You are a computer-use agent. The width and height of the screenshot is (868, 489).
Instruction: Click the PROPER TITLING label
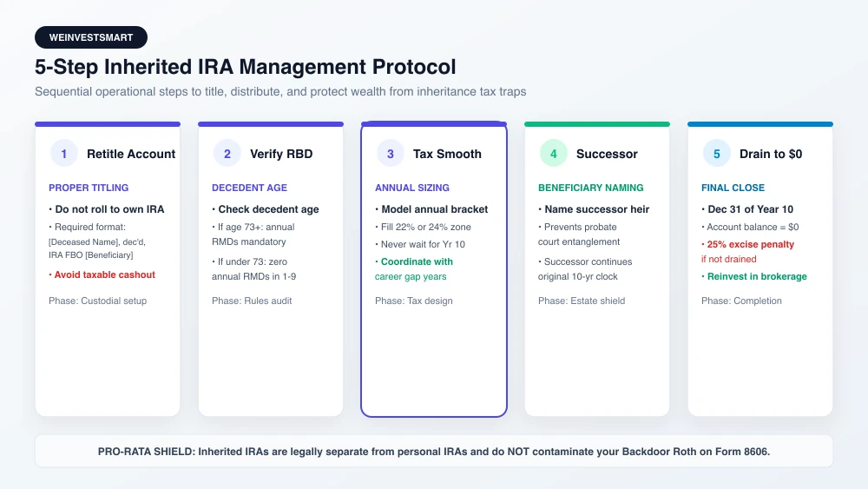(89, 188)
